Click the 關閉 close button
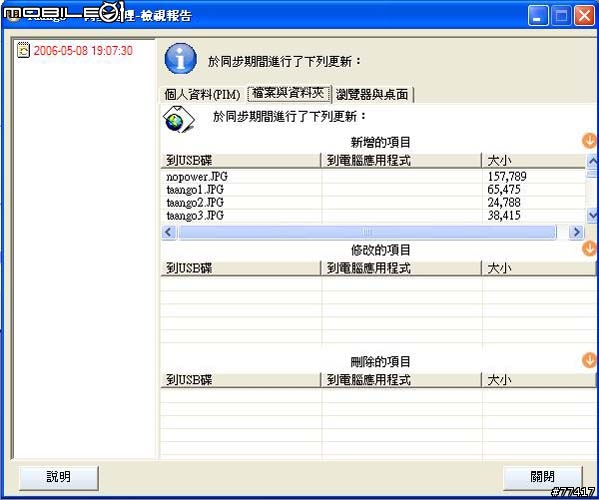This screenshot has width=599, height=500. point(542,477)
